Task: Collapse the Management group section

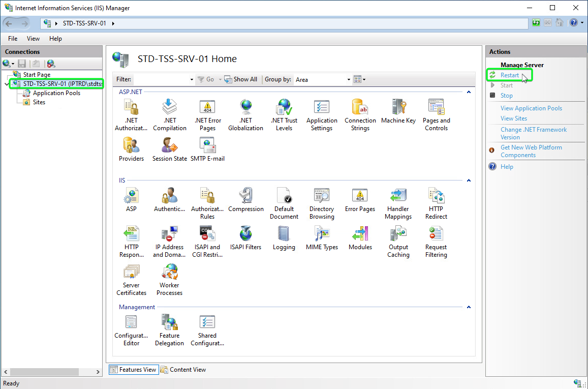Action: [469, 307]
